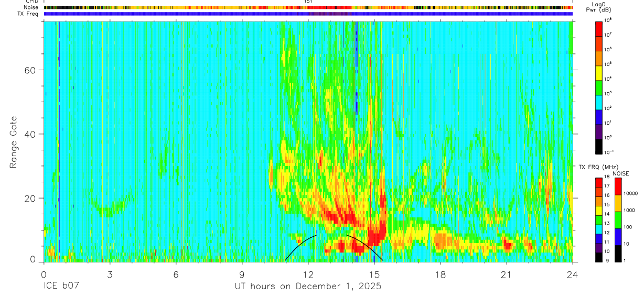Click the 'NOISE' legend title
The image size is (644, 297).
click(x=620, y=173)
